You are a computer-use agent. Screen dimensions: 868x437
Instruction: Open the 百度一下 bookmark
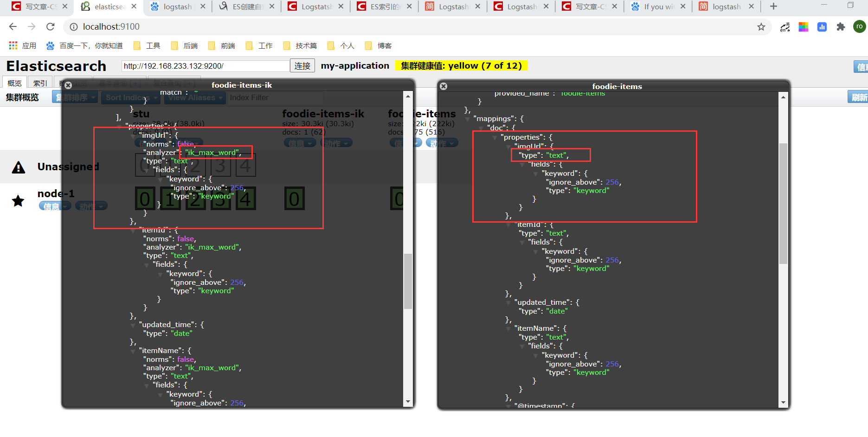click(x=85, y=45)
